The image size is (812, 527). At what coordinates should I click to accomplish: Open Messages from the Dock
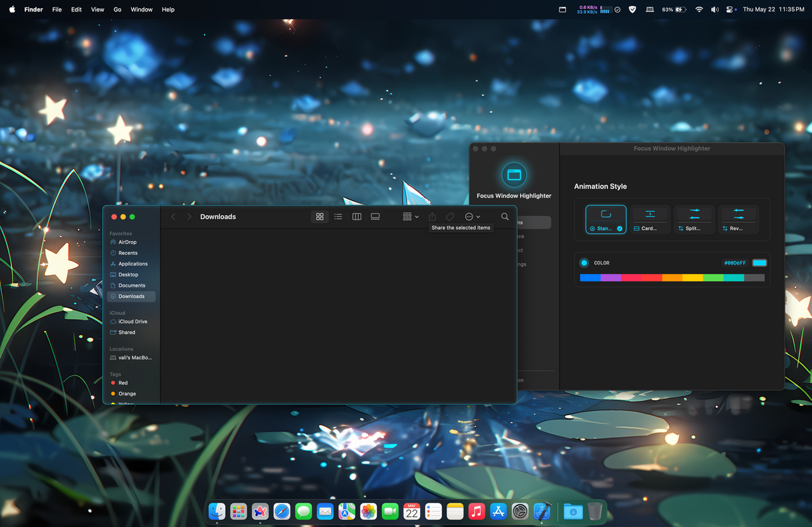pyautogui.click(x=303, y=511)
